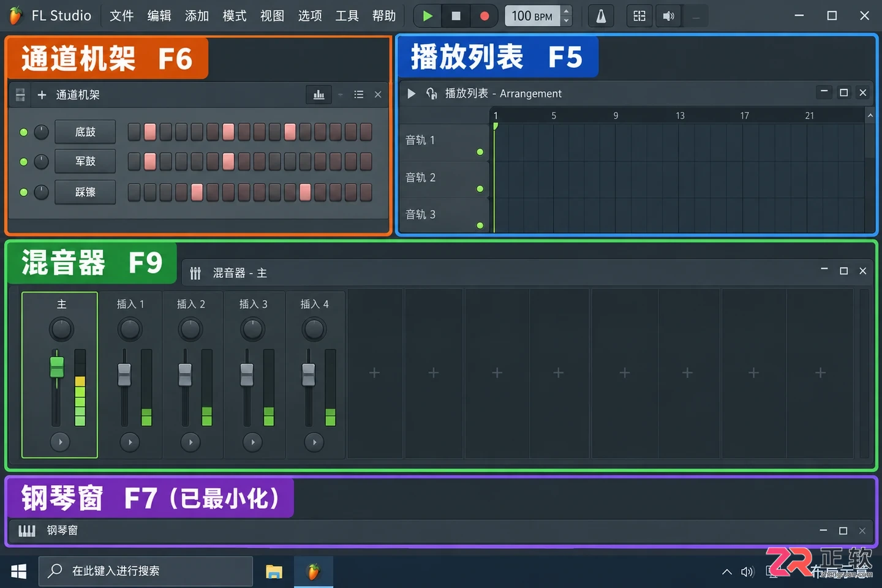Expand the 插入 1 track bottom arrow button
Viewport: 882px width, 588px height.
click(130, 442)
